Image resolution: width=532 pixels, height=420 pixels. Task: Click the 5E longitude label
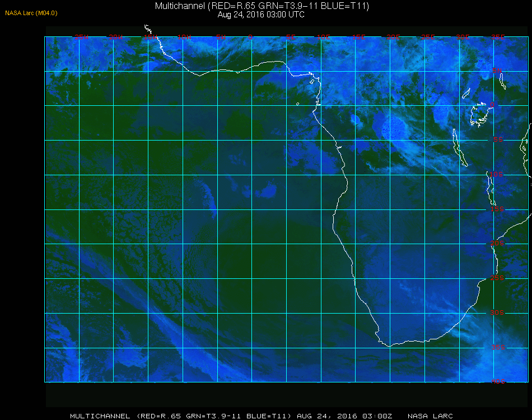[x=291, y=37]
